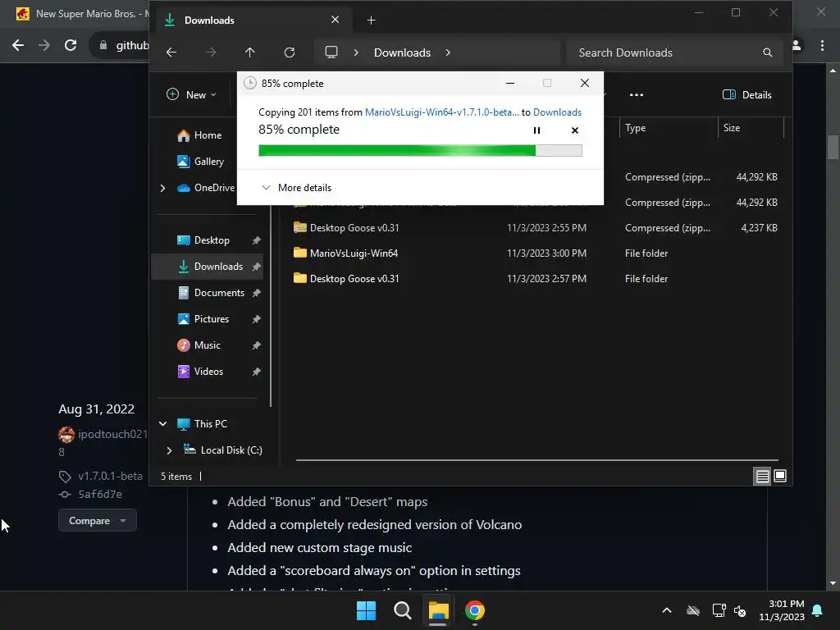This screenshot has height=630, width=840.
Task: Unpin Desktop using its pin icon
Action: click(256, 240)
